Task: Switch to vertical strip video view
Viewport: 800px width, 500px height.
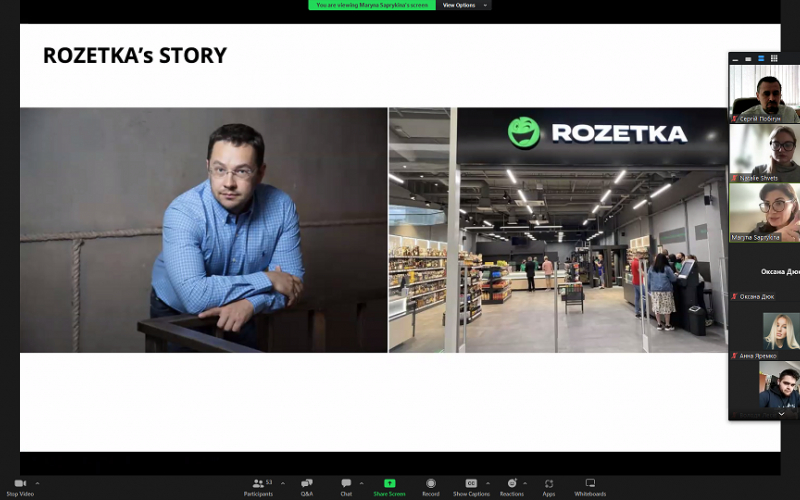Action: click(761, 59)
